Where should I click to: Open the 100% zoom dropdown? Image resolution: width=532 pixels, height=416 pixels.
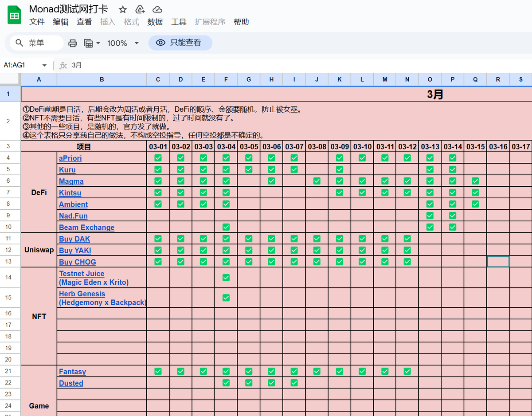[x=123, y=43]
